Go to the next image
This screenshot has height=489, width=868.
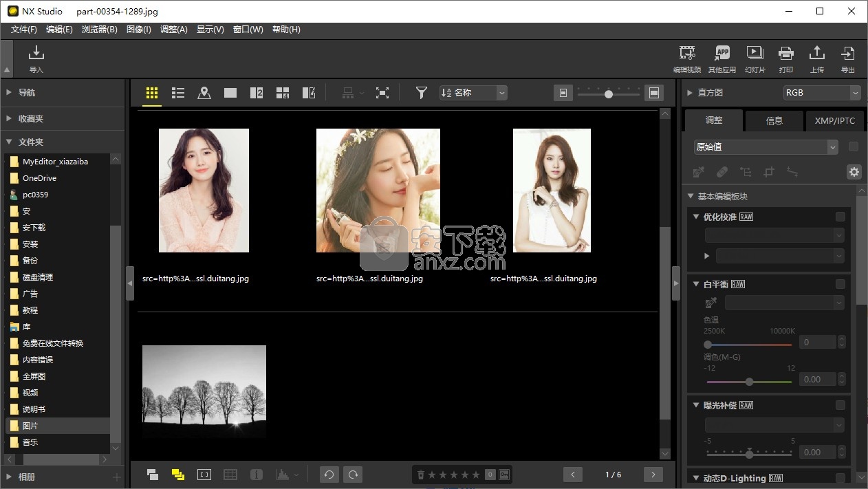[653, 475]
